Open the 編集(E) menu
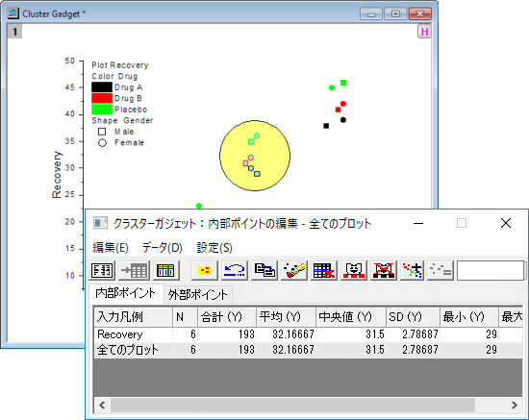This screenshot has height=420, width=529. click(111, 248)
